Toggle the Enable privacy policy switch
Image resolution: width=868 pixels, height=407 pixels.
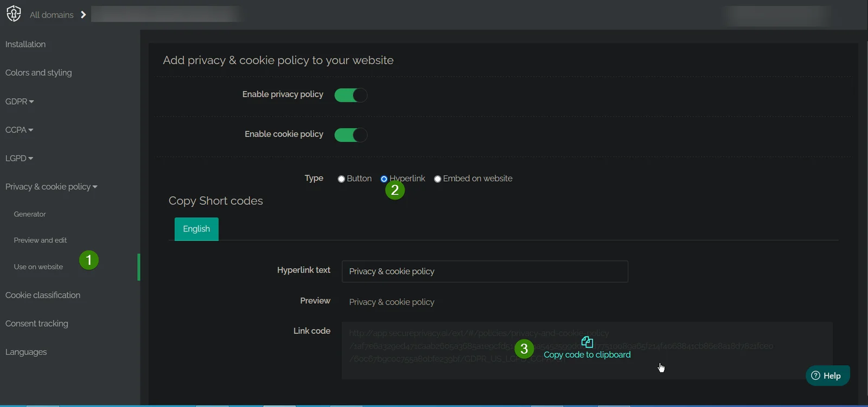pyautogui.click(x=350, y=95)
